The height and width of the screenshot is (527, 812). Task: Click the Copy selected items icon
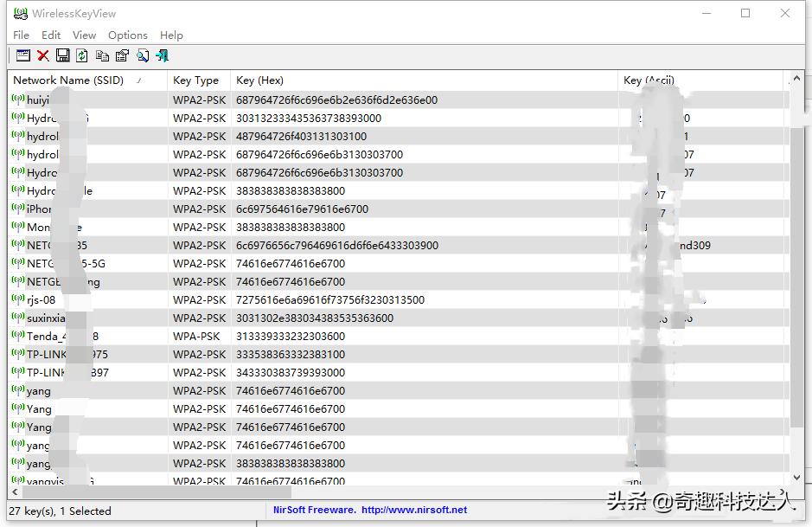102,55
